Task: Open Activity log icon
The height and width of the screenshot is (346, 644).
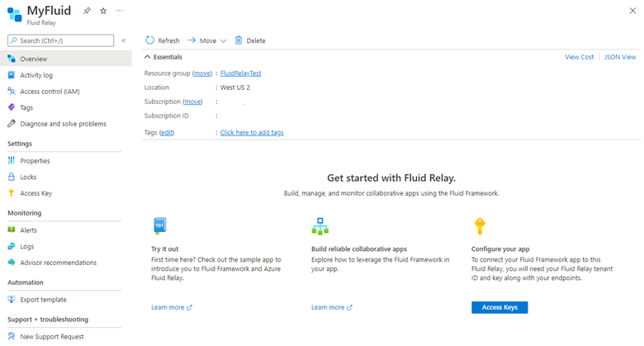Action: click(12, 75)
